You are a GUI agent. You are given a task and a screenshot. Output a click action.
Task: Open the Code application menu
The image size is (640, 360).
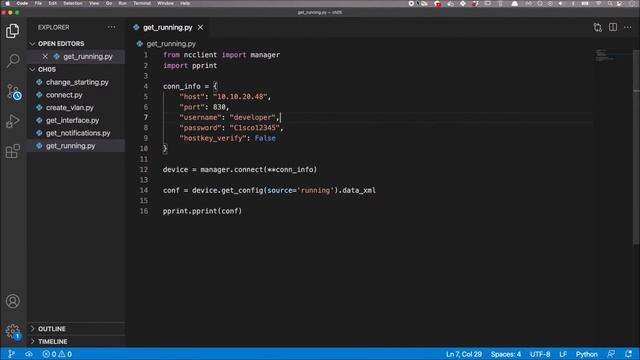[x=22, y=3]
